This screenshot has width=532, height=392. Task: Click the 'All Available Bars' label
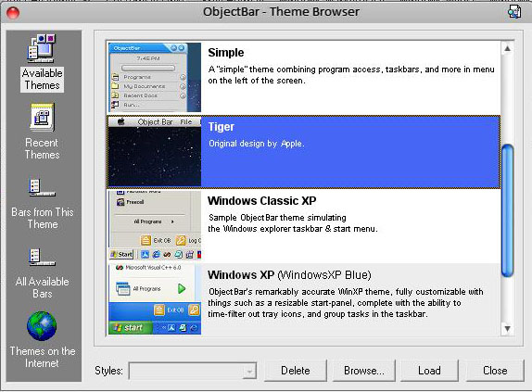click(x=43, y=287)
